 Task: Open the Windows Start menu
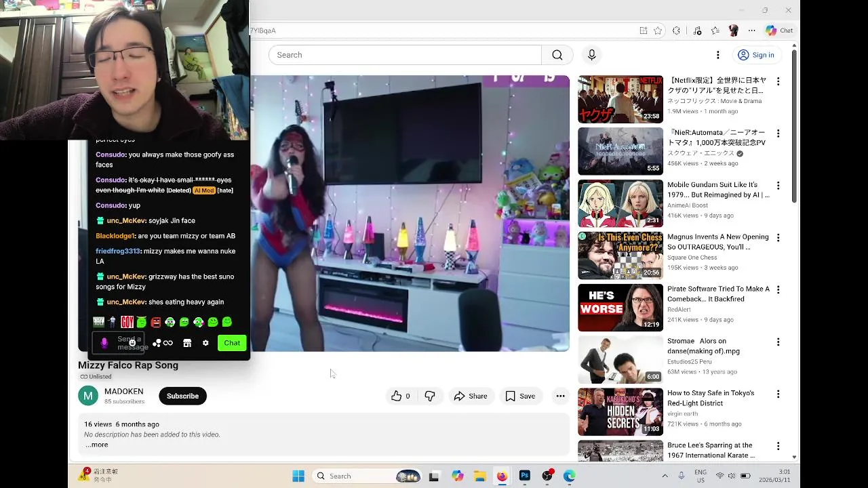pyautogui.click(x=298, y=476)
